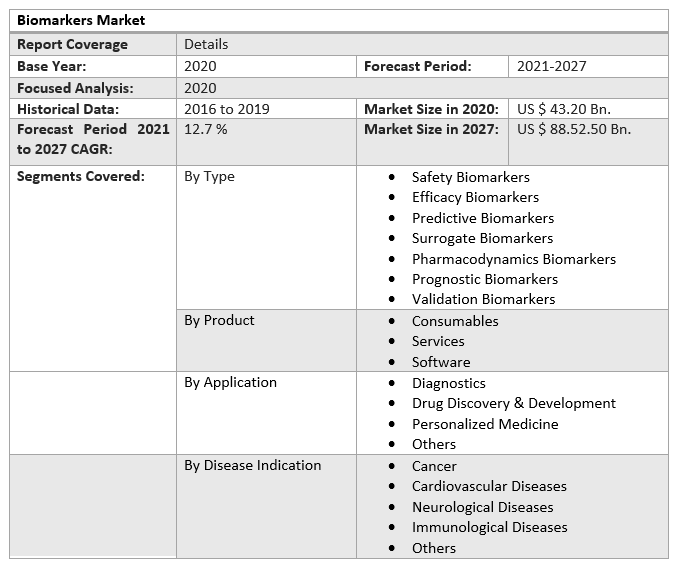Click the Base Year 2020 value
The height and width of the screenshot is (572, 678).
(x=200, y=66)
